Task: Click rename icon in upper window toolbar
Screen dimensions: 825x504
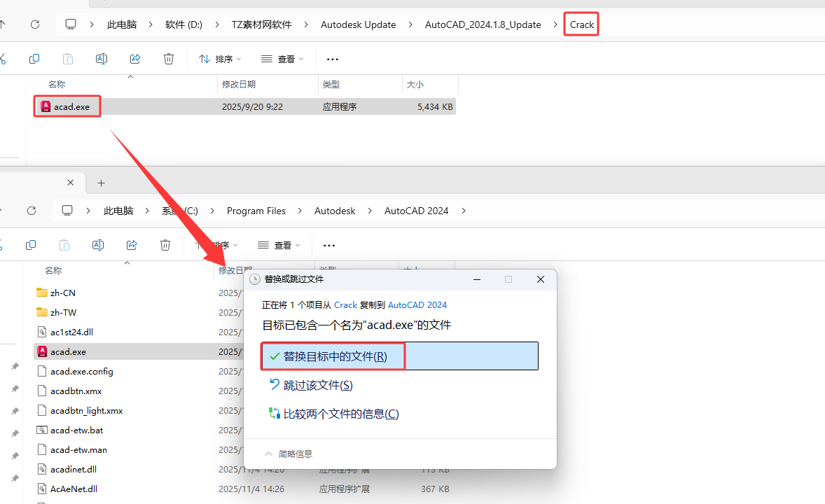Action: coord(102,59)
